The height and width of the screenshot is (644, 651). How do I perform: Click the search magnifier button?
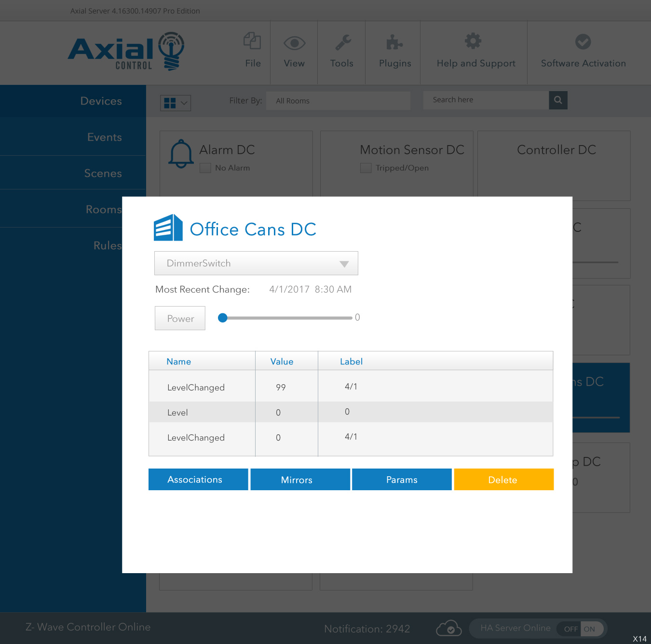tap(558, 100)
